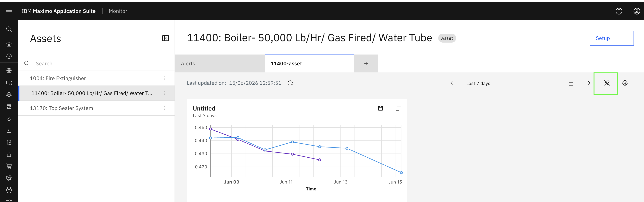The width and height of the screenshot is (644, 202).
Task: Collapse the Assets side panel
Action: tap(166, 38)
